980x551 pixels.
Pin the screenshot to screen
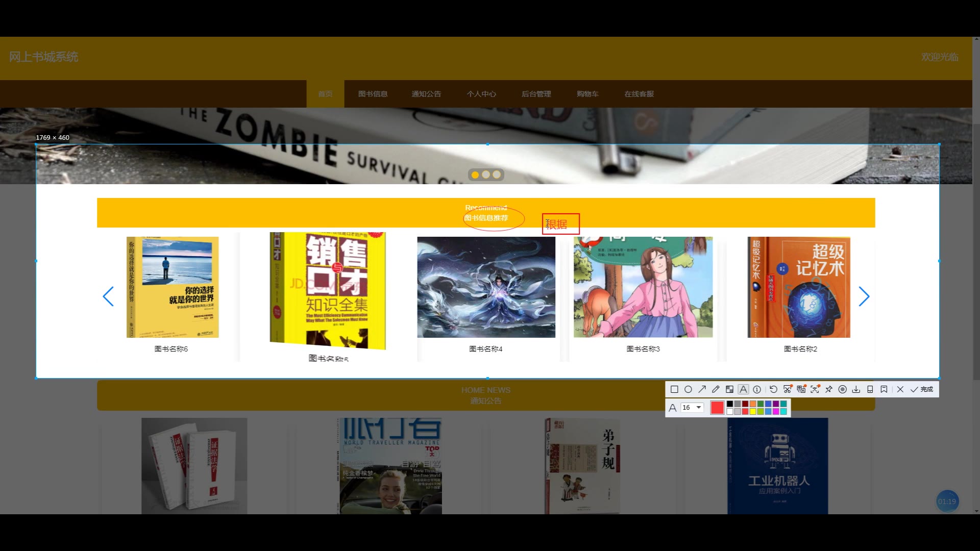[829, 389]
